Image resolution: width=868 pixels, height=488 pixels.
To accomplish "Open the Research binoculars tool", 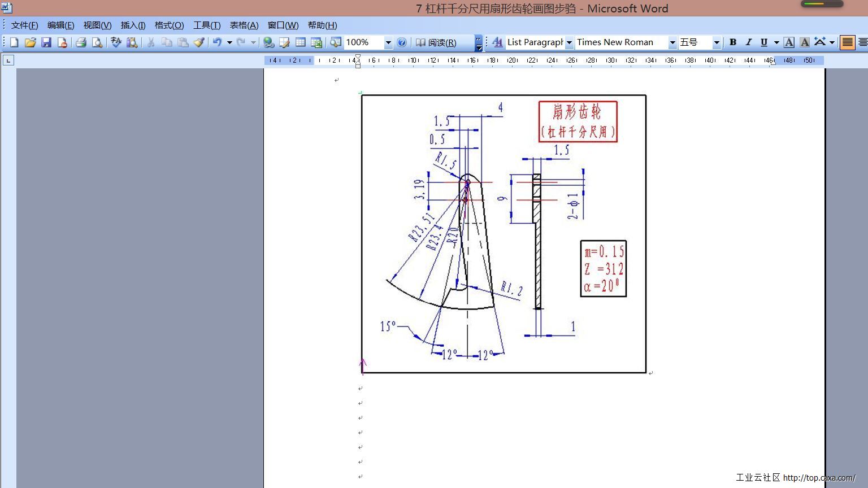I will pos(132,42).
